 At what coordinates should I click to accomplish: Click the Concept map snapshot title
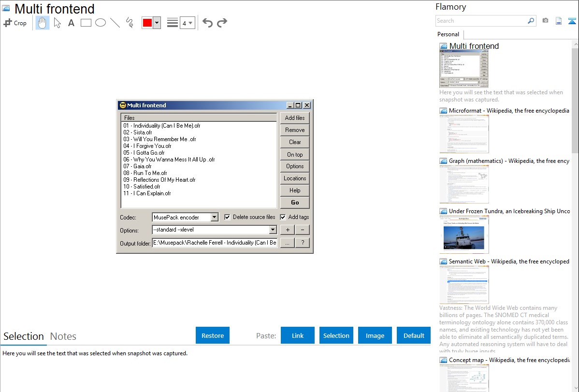click(x=509, y=360)
